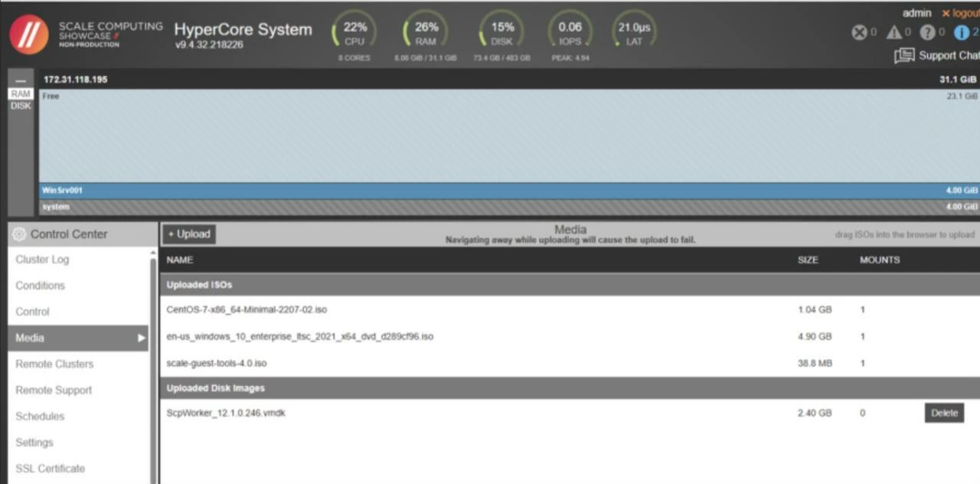Open the Support Chat icon
The image size is (980, 484).
tap(904, 56)
